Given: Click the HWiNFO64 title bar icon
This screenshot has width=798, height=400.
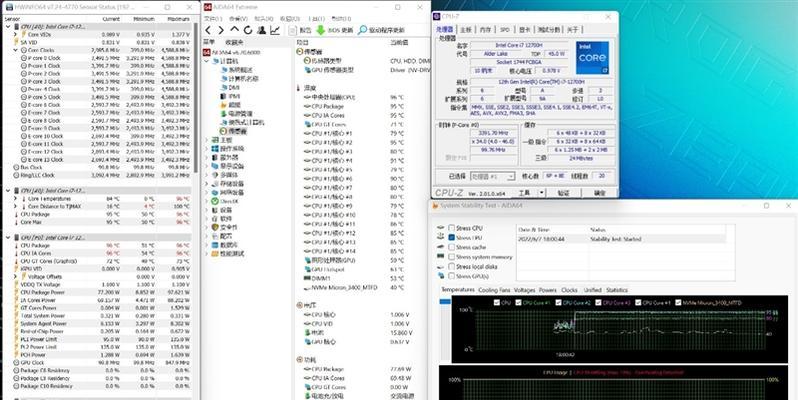Looking at the screenshot, I should 8,7.
